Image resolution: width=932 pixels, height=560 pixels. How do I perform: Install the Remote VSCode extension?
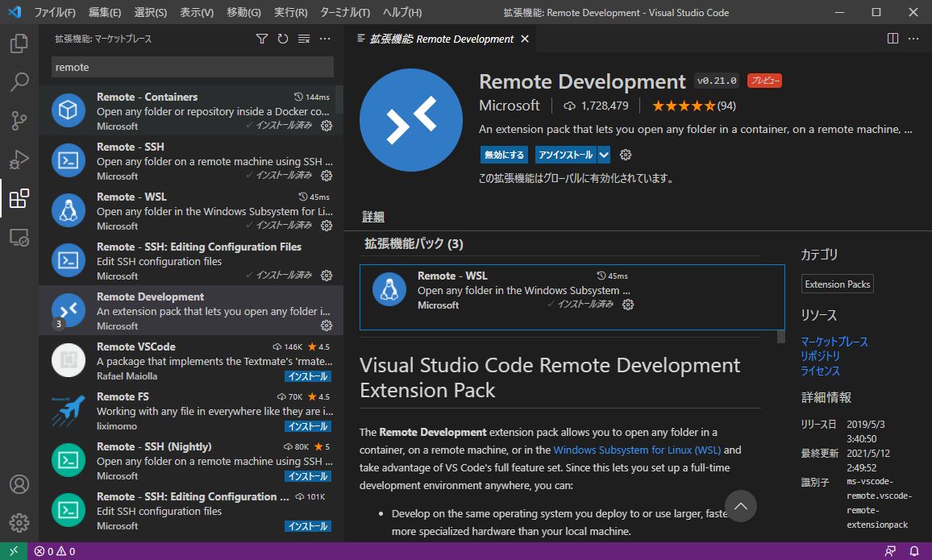pyautogui.click(x=307, y=376)
